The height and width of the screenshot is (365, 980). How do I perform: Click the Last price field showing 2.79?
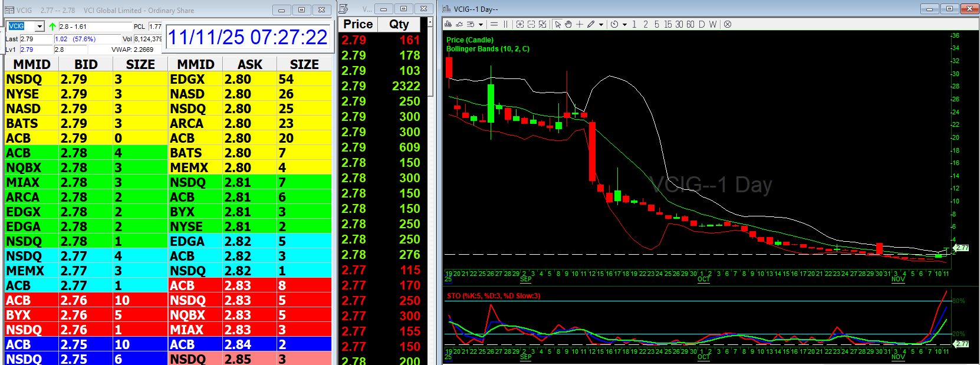coord(35,39)
